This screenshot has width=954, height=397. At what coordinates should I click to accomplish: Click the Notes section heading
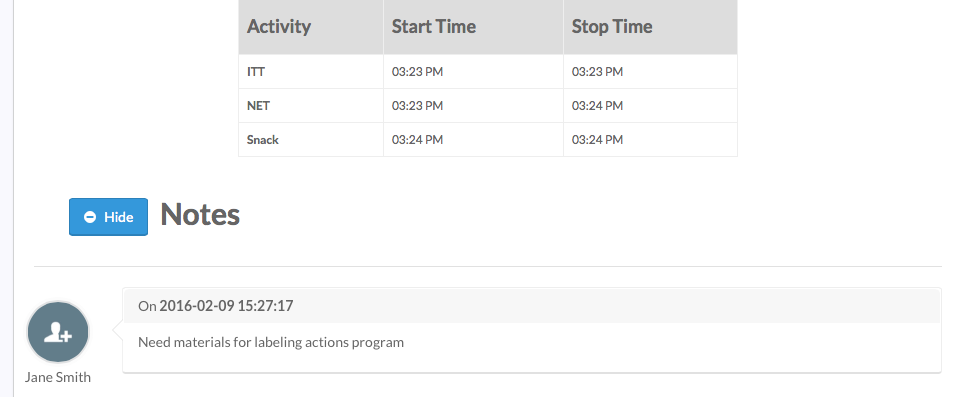[200, 215]
